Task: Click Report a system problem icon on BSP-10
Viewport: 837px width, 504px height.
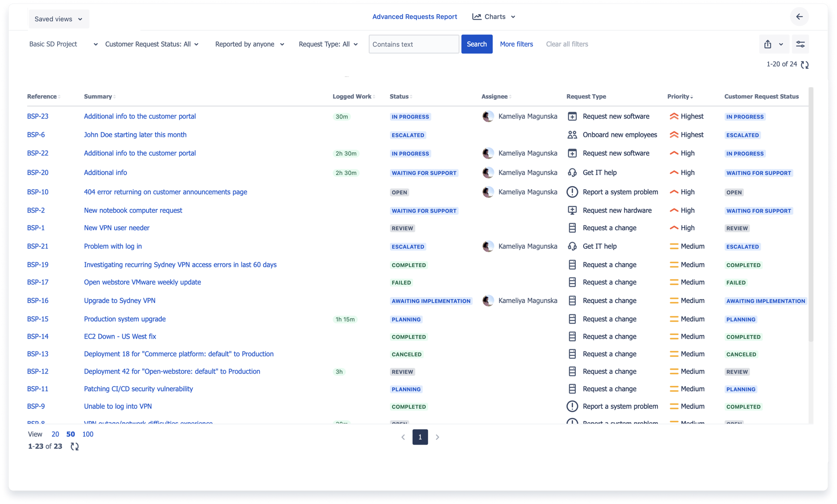Action: 572,192
